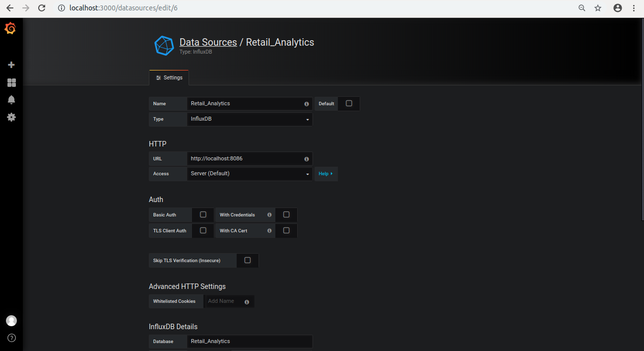Open the Type InfluxDB dropdown
The image size is (644, 351).
coord(250,119)
